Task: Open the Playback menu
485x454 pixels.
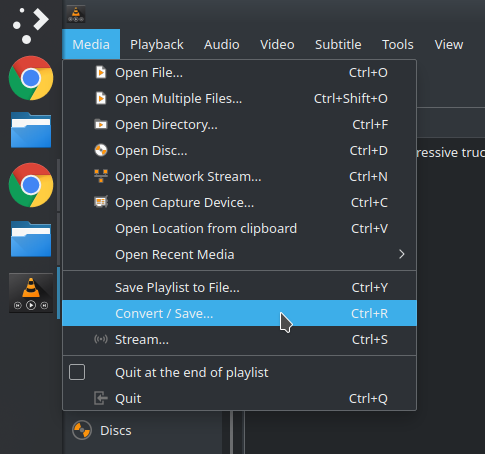Action: [x=157, y=44]
